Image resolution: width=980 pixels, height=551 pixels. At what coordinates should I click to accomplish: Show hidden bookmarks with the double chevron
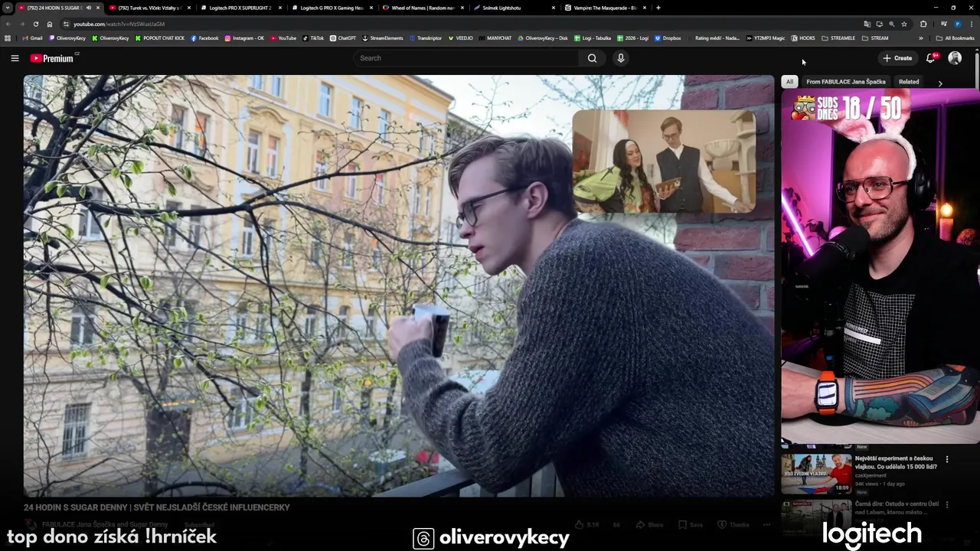(921, 38)
